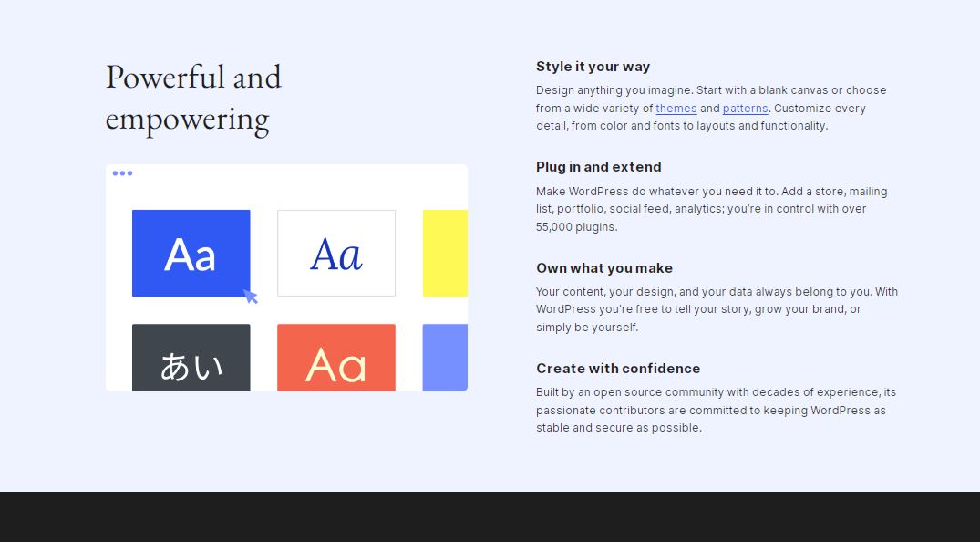Screen dimensions: 980x542
Task: Click the paragraph starting "Your content, your design"
Action: (717, 309)
